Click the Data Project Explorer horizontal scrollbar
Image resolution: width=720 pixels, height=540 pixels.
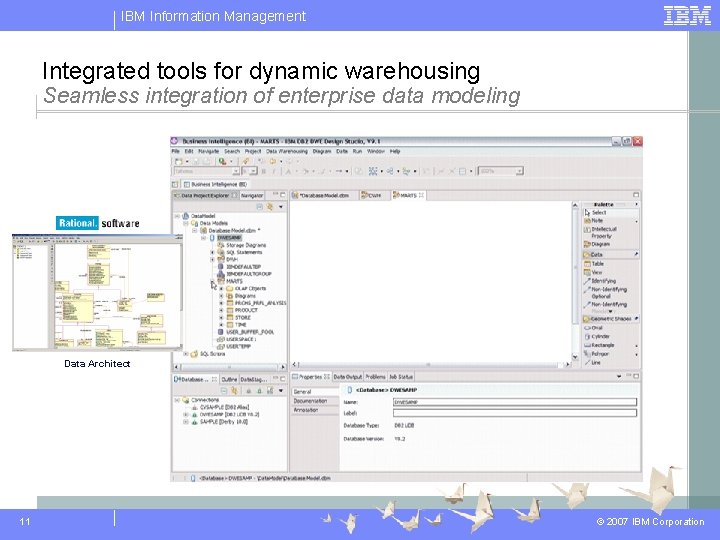coord(230,367)
